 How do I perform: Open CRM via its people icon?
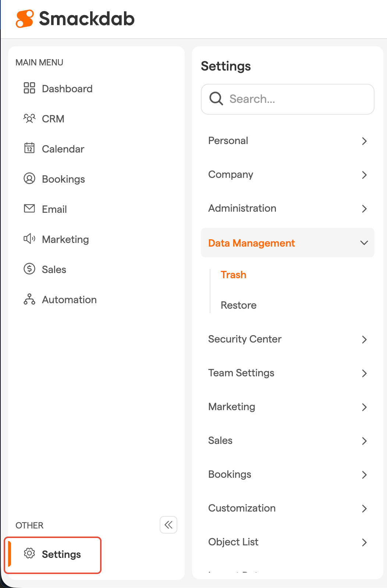[29, 118]
